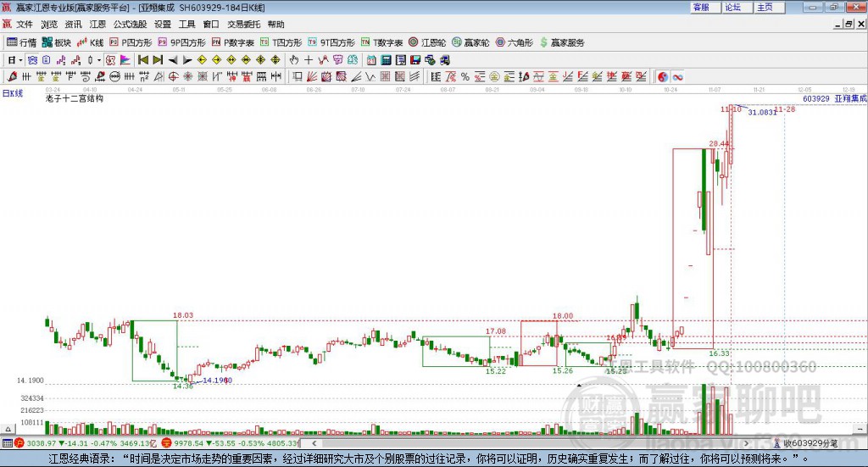
Task: Open the 设置 menu
Action: 163,25
